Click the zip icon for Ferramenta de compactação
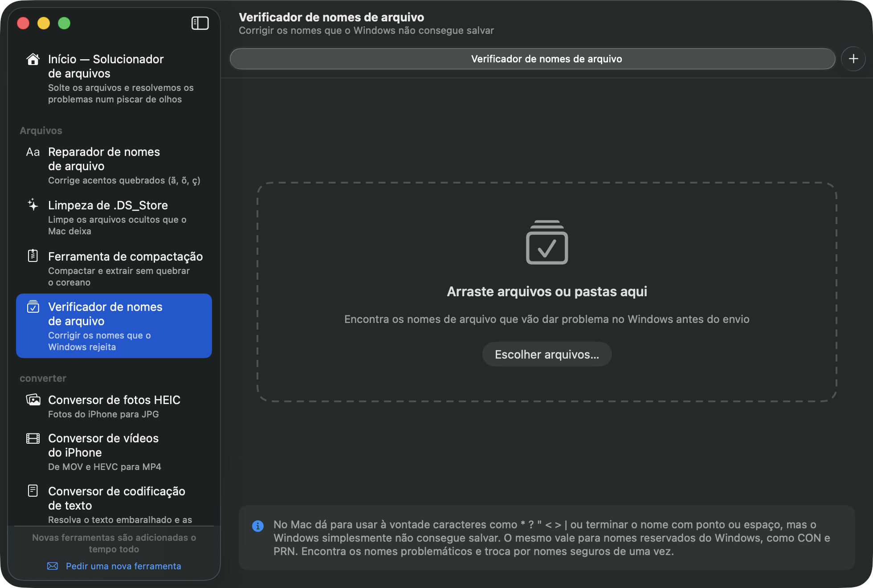 click(x=33, y=256)
